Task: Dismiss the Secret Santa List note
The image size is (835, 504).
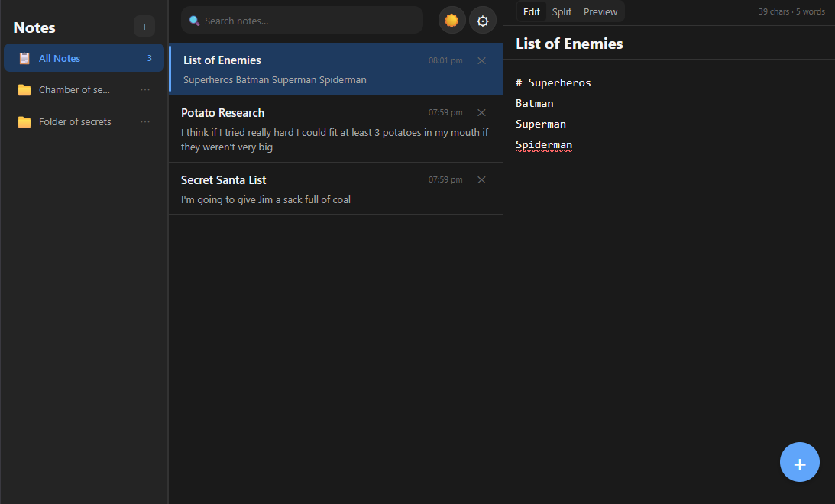Action: pyautogui.click(x=481, y=179)
